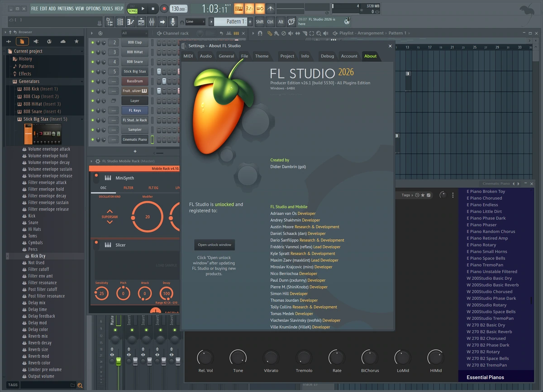Open the Line snap dropdown
Screen dimensions: 543x392
pyautogui.click(x=195, y=22)
